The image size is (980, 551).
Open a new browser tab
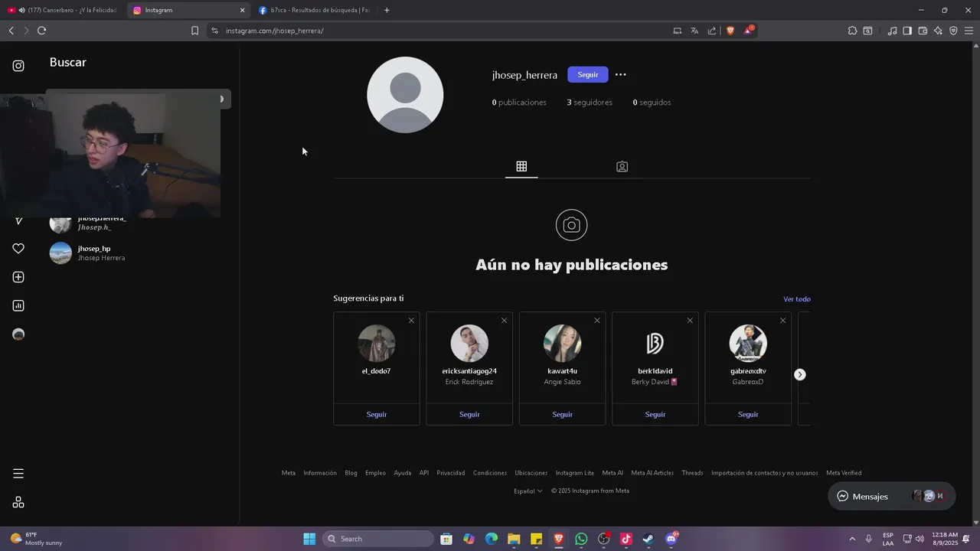(387, 10)
